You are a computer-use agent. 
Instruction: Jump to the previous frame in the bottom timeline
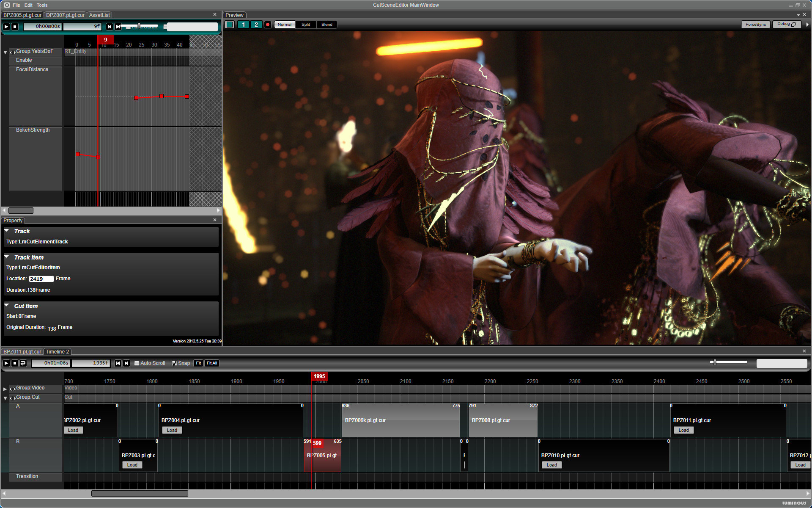[118, 363]
